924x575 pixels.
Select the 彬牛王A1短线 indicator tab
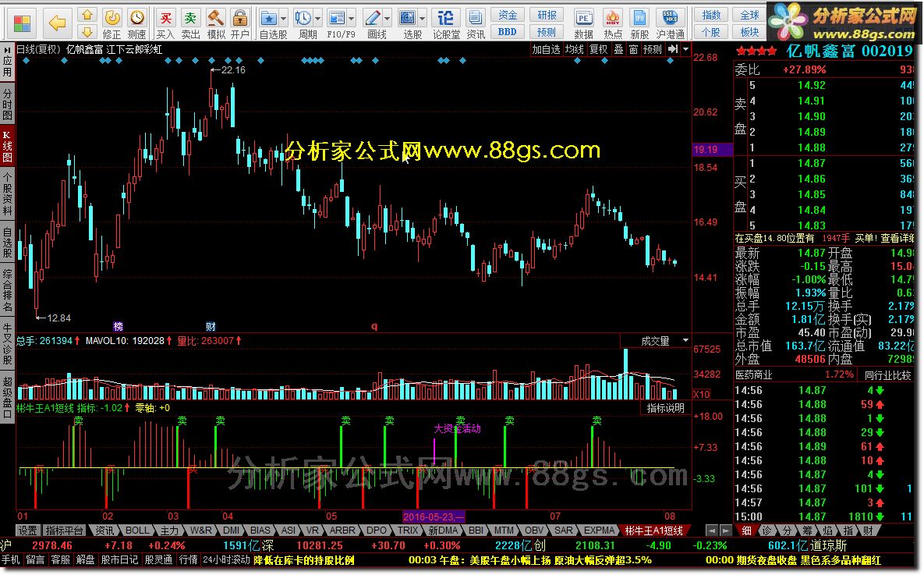[x=653, y=531]
